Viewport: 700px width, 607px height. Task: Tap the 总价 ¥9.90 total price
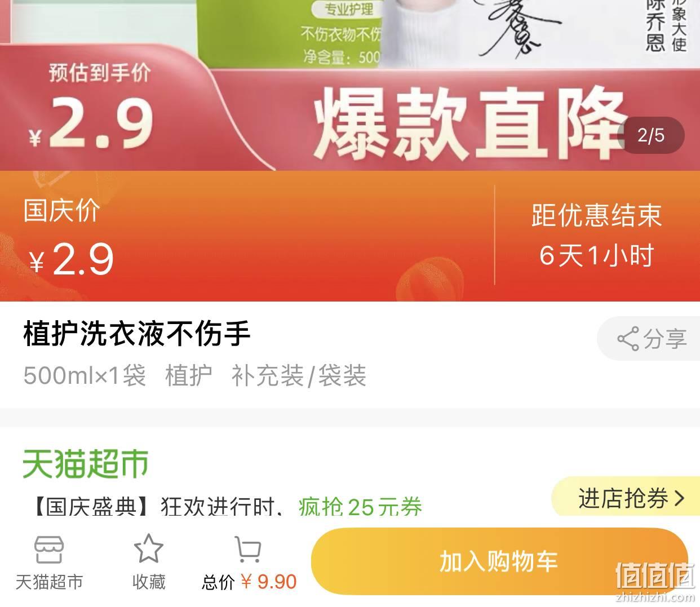[x=249, y=582]
